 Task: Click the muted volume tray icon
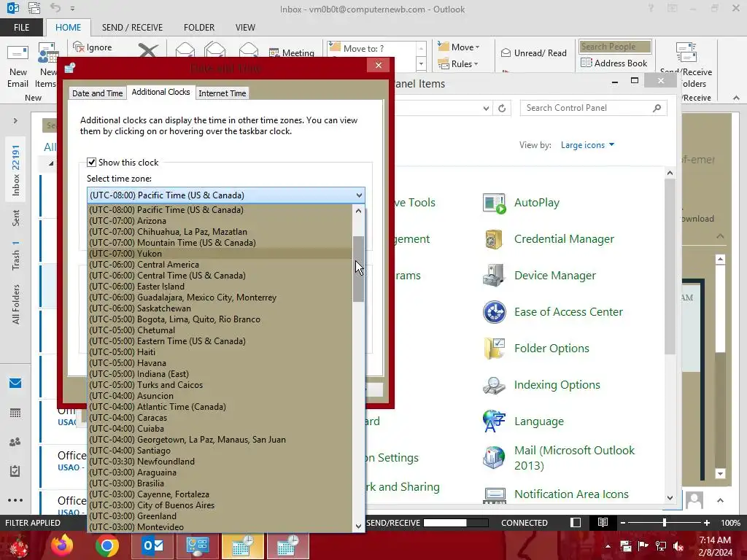click(x=678, y=546)
